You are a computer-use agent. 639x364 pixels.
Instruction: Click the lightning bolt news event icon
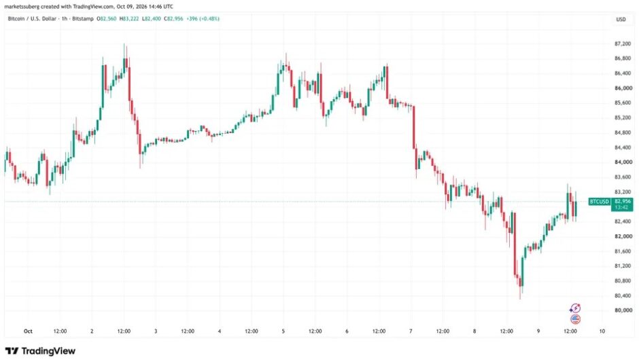coord(575,308)
